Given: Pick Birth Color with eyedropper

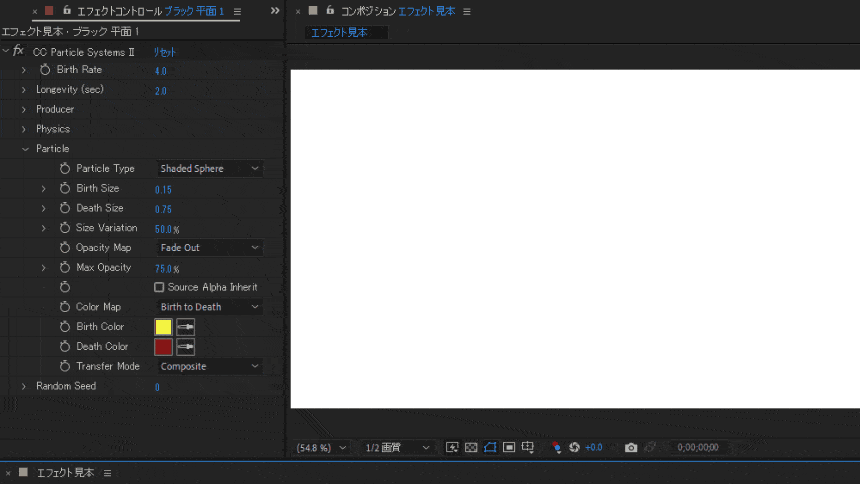Looking at the screenshot, I should [185, 327].
